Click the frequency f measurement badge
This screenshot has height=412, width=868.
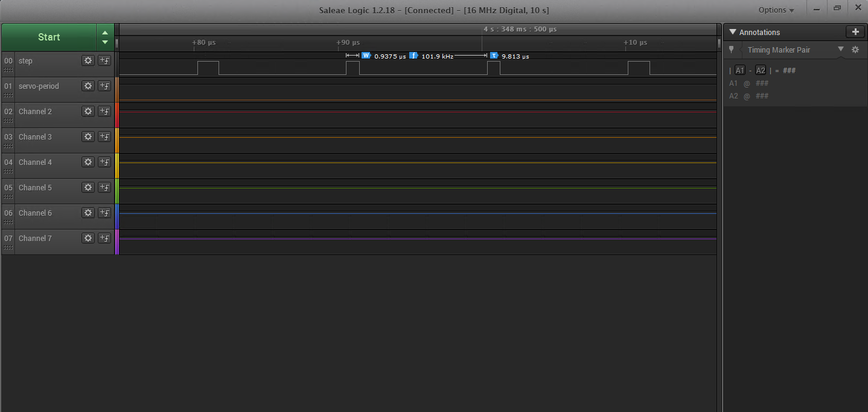click(x=413, y=56)
